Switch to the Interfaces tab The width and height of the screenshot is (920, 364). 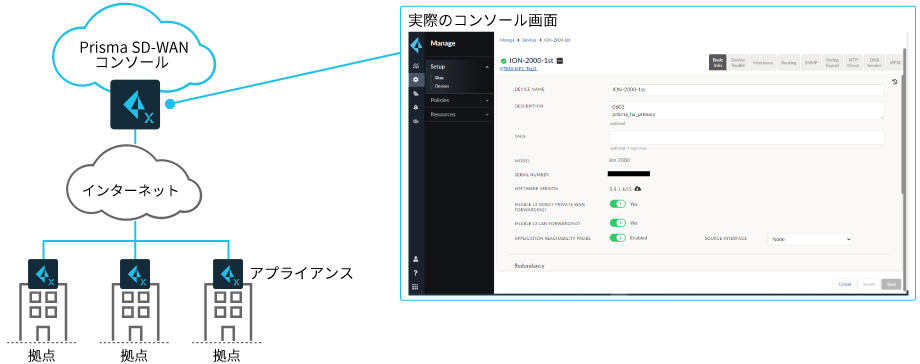(763, 62)
